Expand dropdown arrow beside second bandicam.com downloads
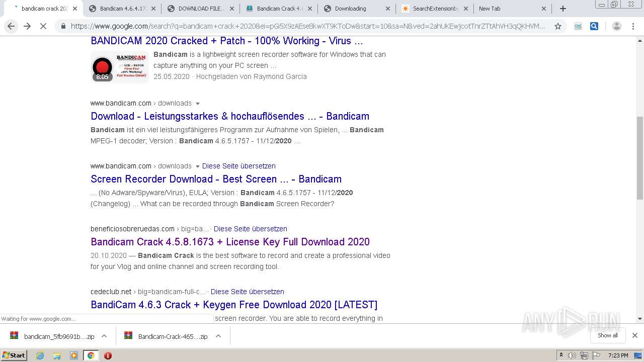This screenshot has height=362, width=644. (x=197, y=166)
